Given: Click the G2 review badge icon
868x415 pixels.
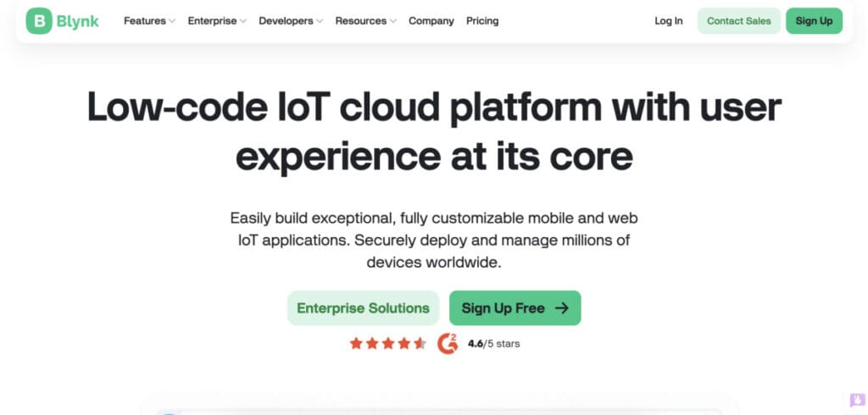Looking at the screenshot, I should coord(448,344).
